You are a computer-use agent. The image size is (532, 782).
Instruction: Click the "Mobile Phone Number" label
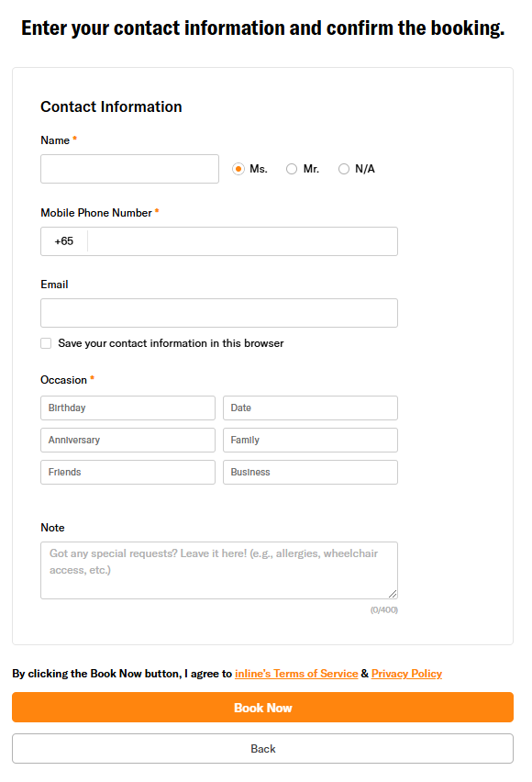96,213
